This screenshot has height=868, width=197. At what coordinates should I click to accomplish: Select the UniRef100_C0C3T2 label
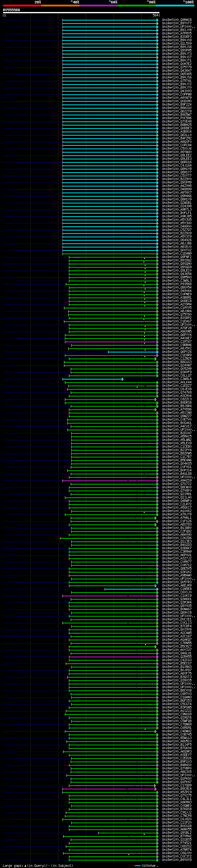176,857
